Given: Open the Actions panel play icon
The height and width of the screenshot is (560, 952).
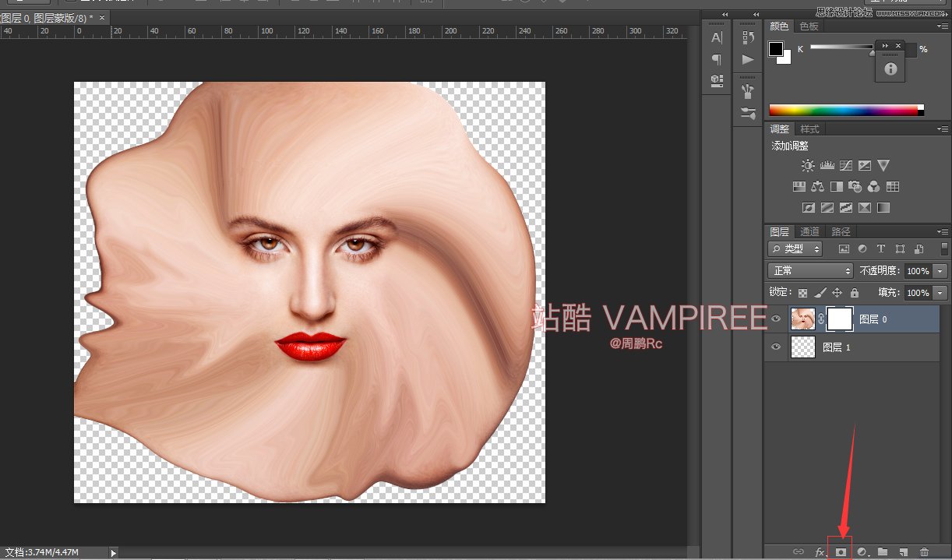Looking at the screenshot, I should click(x=748, y=59).
